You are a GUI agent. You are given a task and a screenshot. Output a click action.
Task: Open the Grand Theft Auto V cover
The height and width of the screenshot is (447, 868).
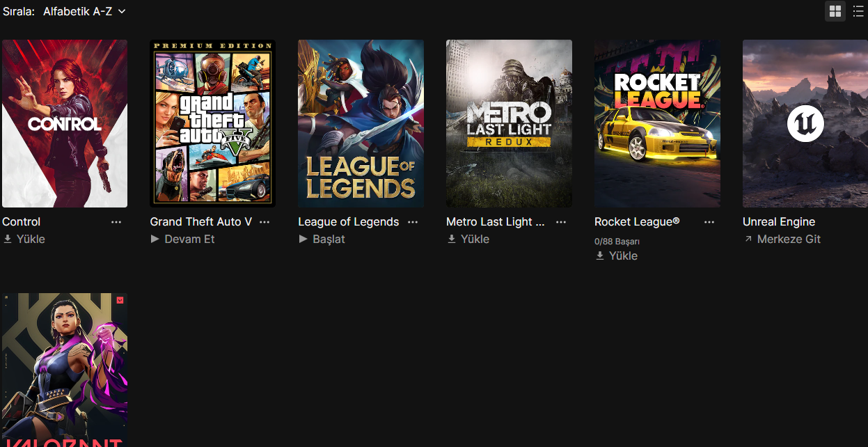coord(213,123)
